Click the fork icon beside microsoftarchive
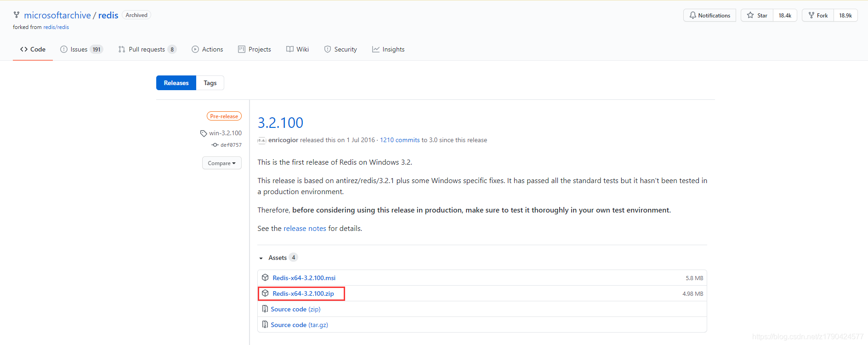 click(x=17, y=15)
